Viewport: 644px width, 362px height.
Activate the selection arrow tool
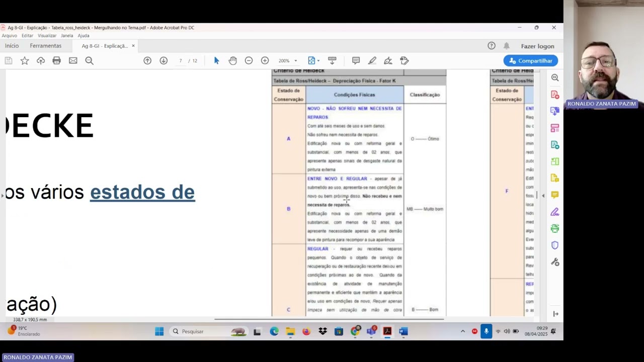tap(216, 61)
